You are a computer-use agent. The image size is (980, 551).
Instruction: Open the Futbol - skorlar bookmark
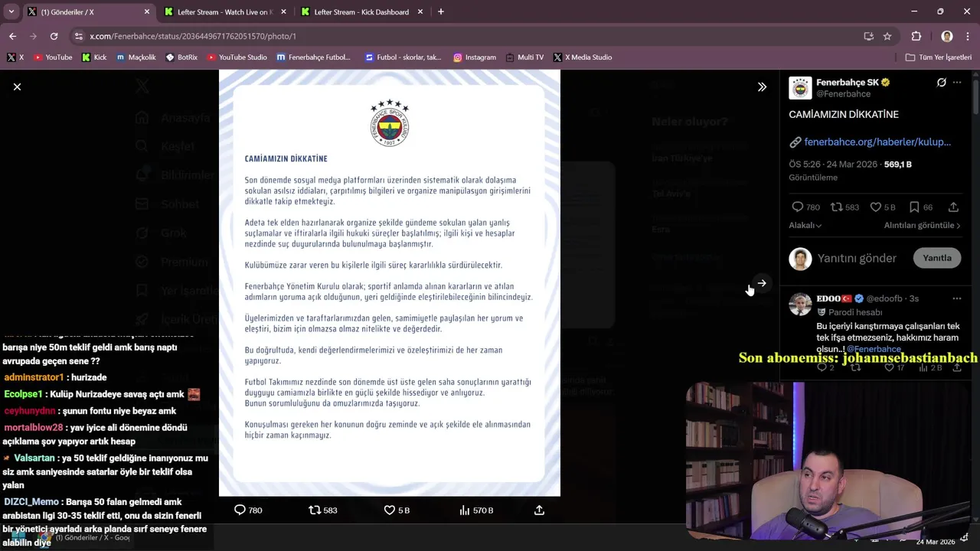click(x=403, y=57)
